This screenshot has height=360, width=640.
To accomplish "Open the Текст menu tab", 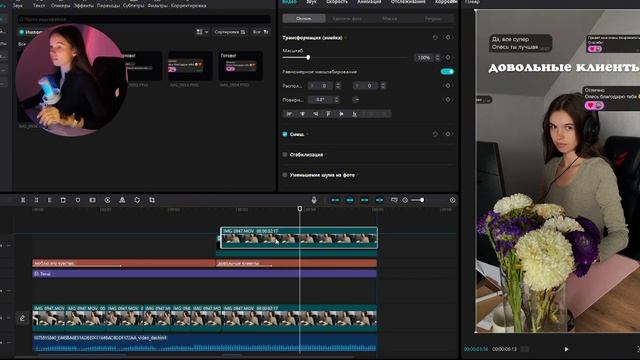I will coord(39,5).
